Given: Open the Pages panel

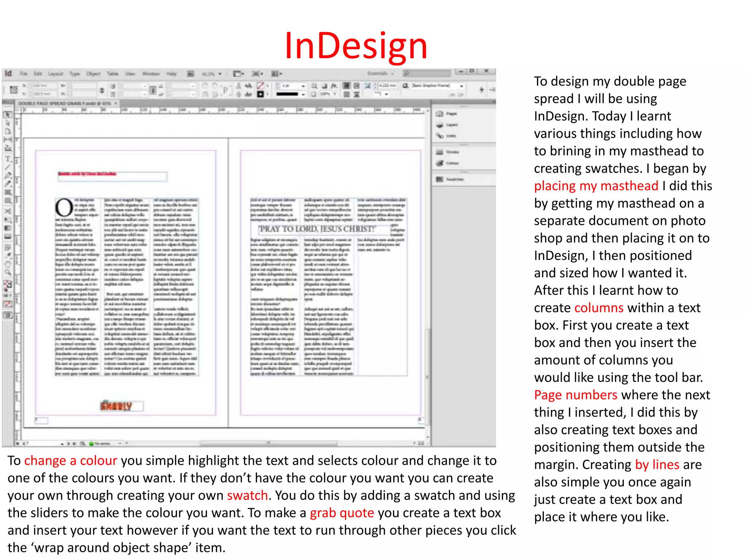Looking at the screenshot, I should (447, 114).
